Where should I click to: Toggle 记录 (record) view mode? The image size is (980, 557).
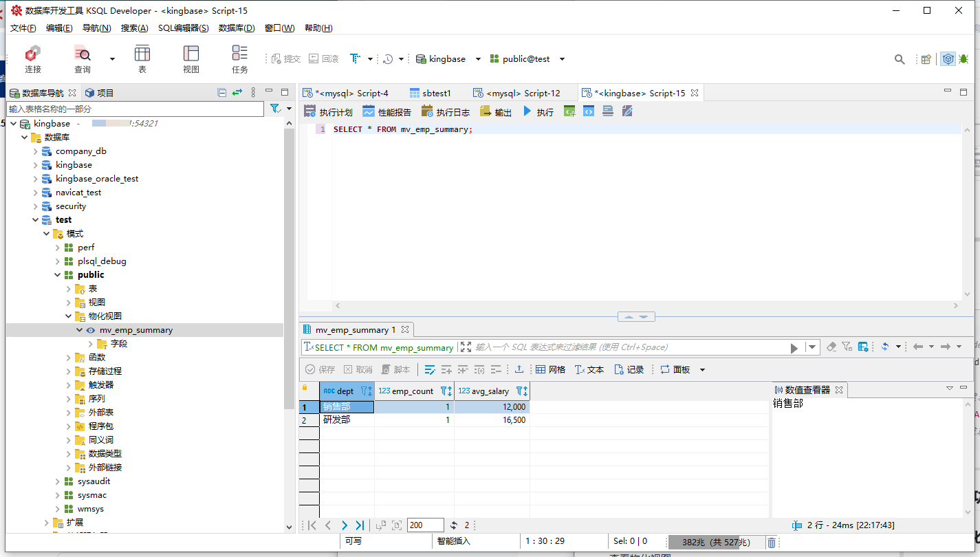629,369
